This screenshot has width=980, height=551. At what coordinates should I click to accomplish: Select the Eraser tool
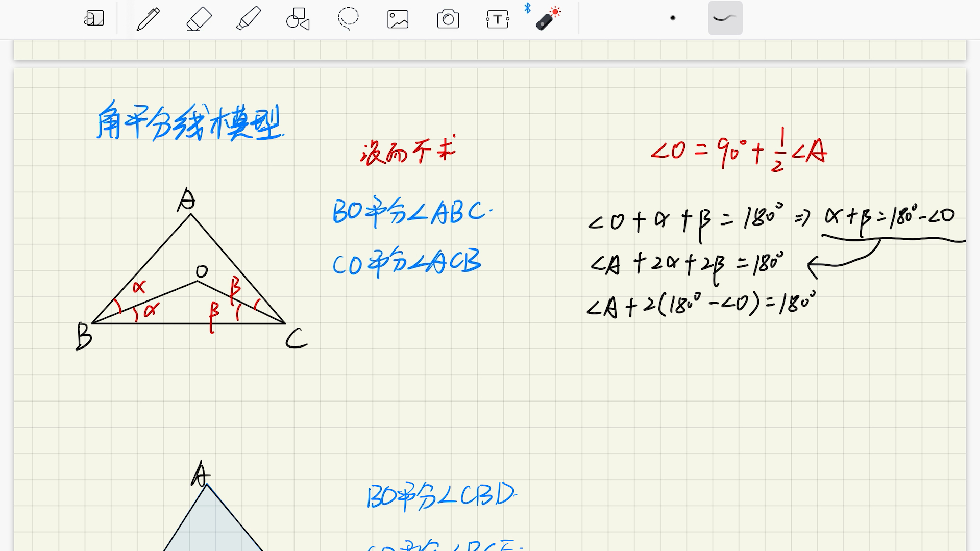199,19
